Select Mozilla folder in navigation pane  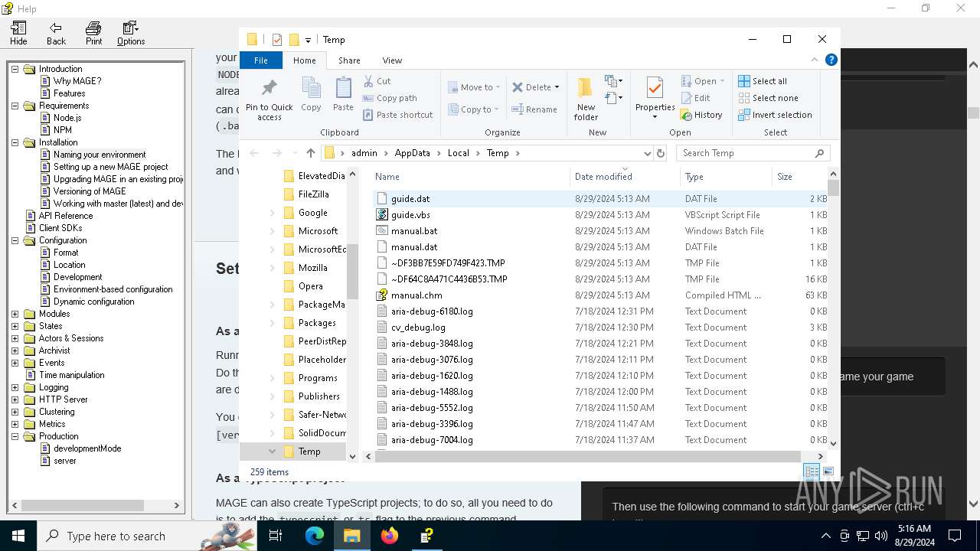click(x=313, y=268)
